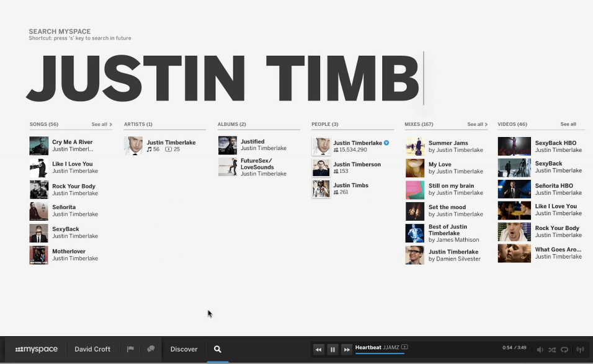Click verified badge beside Justin Timberlake
593x364 pixels.
tap(386, 143)
